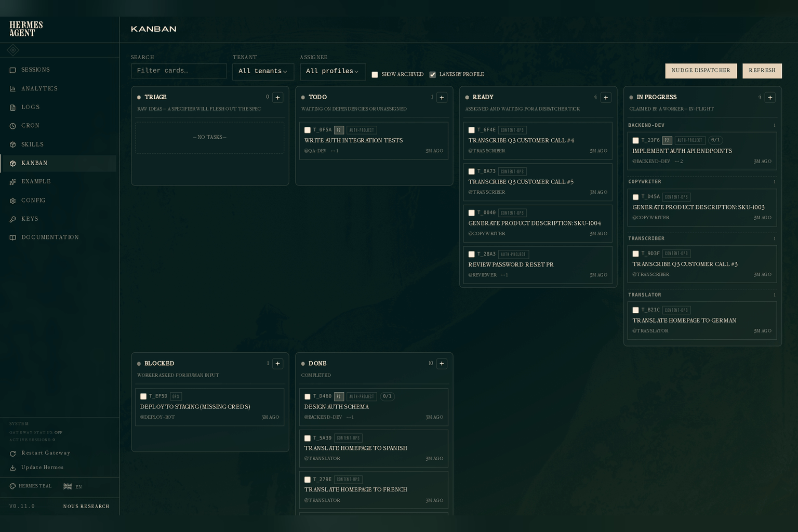Open card Generate Product Description SKU-1004
This screenshot has width=798, height=532.
pyautogui.click(x=538, y=223)
